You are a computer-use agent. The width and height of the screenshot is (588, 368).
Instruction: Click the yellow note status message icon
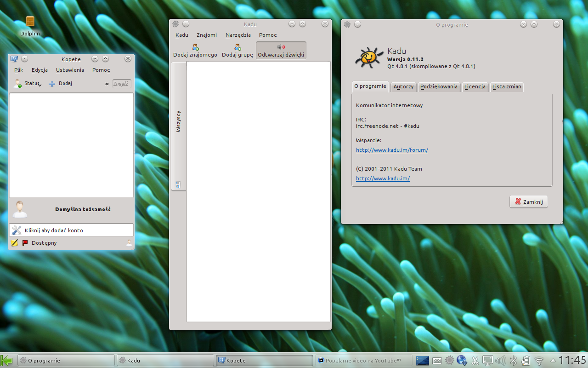(x=14, y=242)
